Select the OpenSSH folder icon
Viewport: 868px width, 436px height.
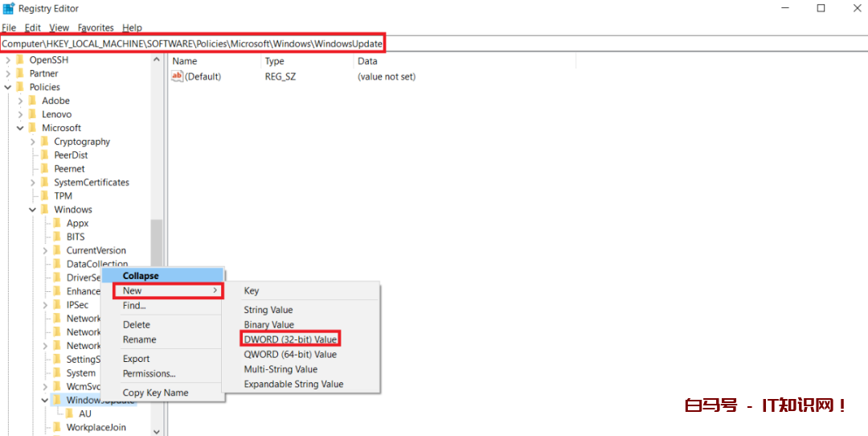(x=20, y=60)
